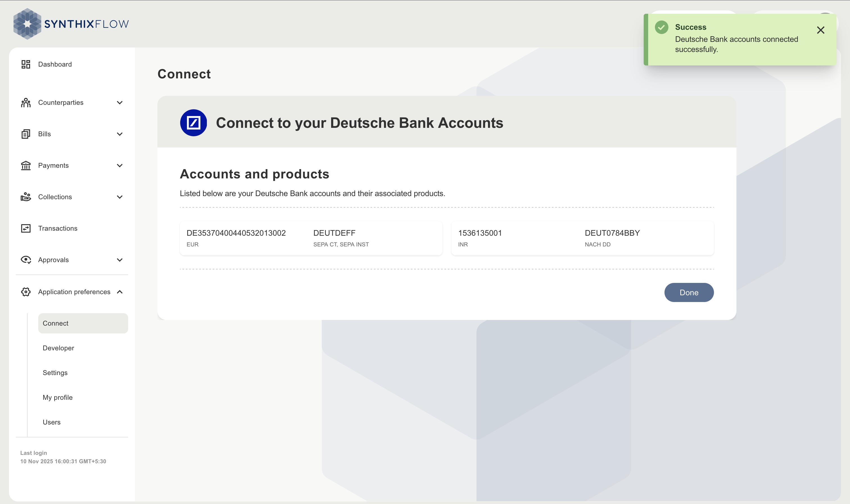Click the Connect to your Deutsche Bank Accounts title
Viewport: 850px width, 504px height.
point(360,122)
